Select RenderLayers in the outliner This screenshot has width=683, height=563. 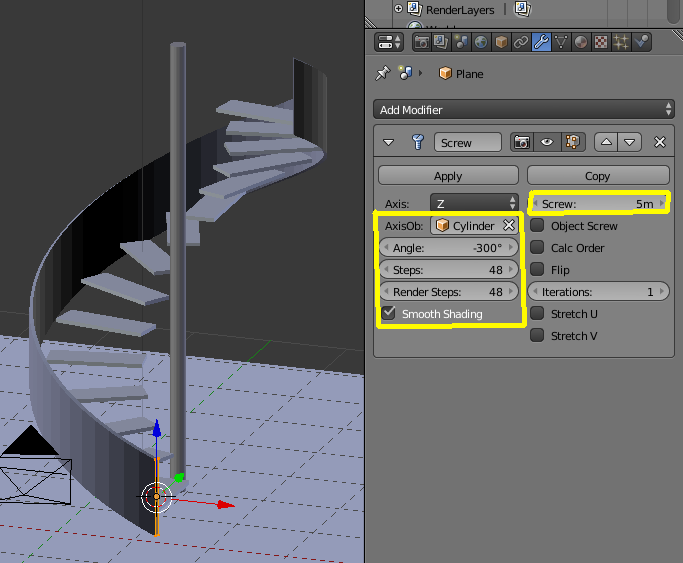[460, 10]
